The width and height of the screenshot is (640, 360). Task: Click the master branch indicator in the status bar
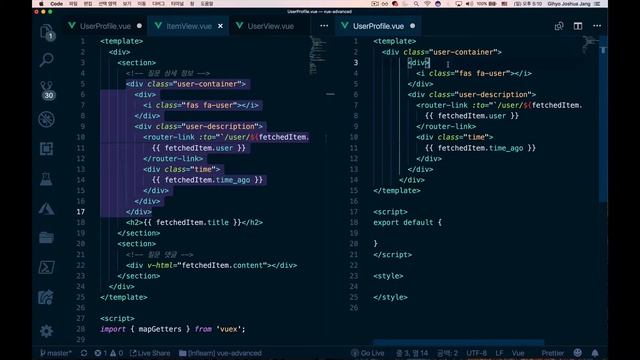[56, 353]
